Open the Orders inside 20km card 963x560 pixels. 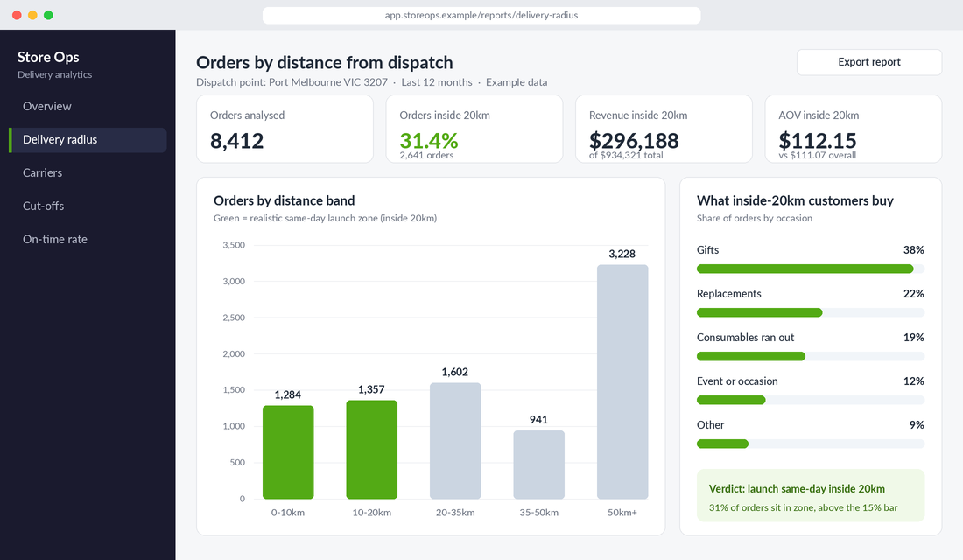coord(474,129)
